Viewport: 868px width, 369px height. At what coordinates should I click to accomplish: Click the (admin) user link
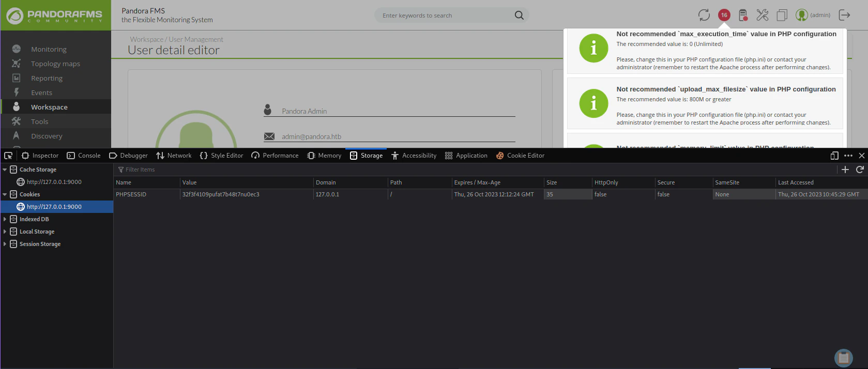click(820, 15)
